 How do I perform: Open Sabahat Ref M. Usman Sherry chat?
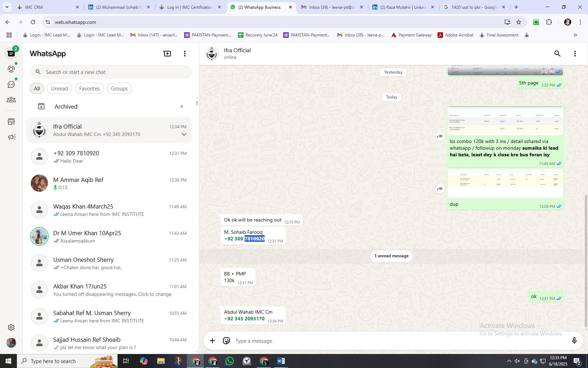[x=109, y=316]
